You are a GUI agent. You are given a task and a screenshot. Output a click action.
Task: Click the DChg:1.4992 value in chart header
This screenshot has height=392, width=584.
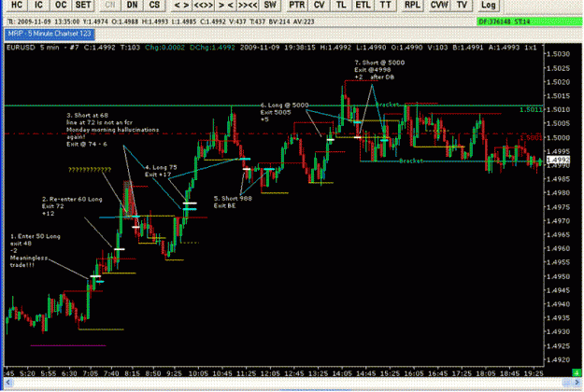pos(212,48)
